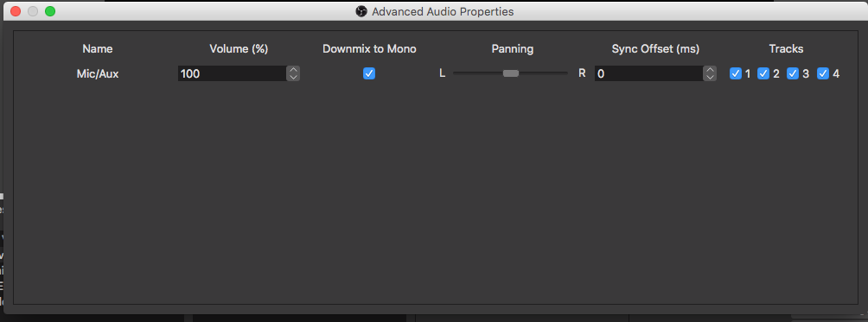Click the green zoom window button

click(x=50, y=11)
